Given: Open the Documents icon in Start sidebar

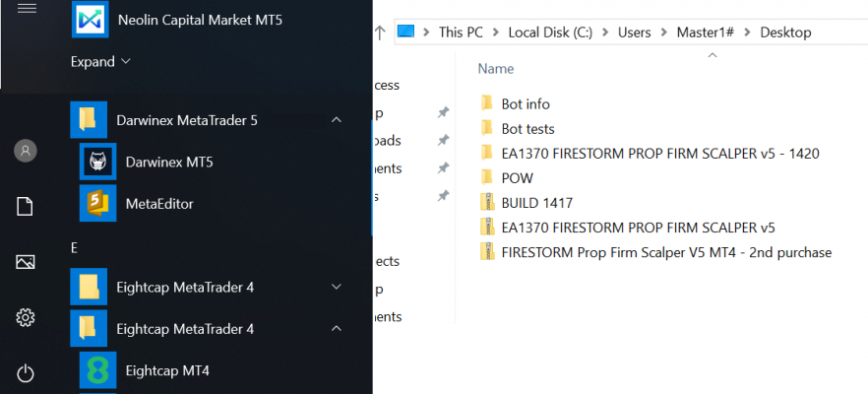Looking at the screenshot, I should pyautogui.click(x=26, y=206).
